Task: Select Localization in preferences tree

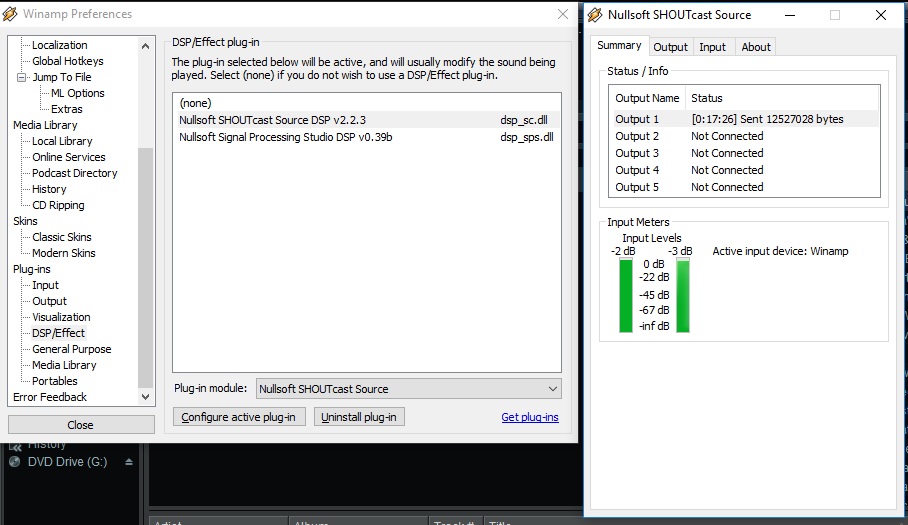Action: pos(60,45)
